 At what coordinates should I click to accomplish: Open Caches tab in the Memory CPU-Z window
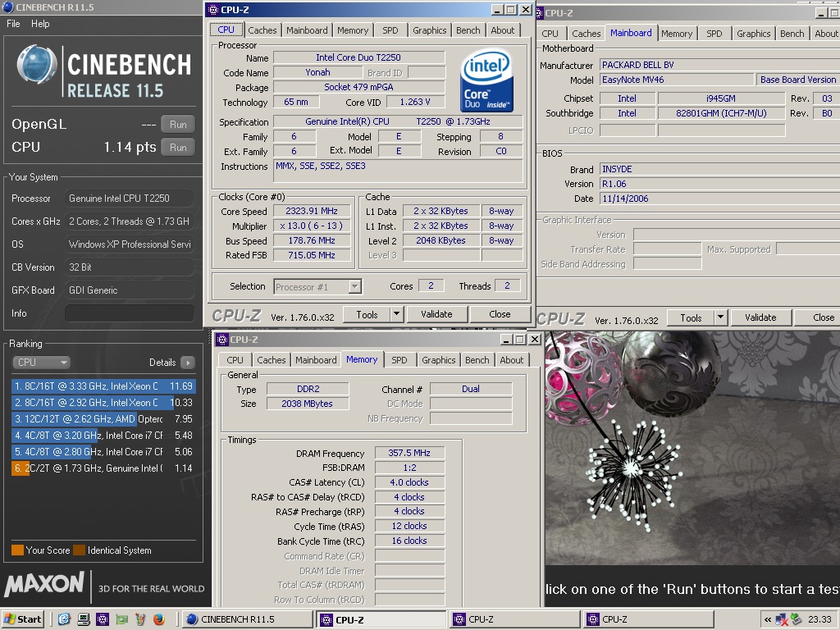pos(272,361)
